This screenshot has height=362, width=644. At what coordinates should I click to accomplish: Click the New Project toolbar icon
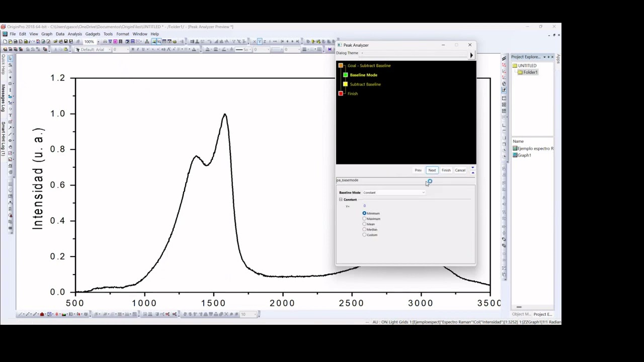pyautogui.click(x=5, y=41)
